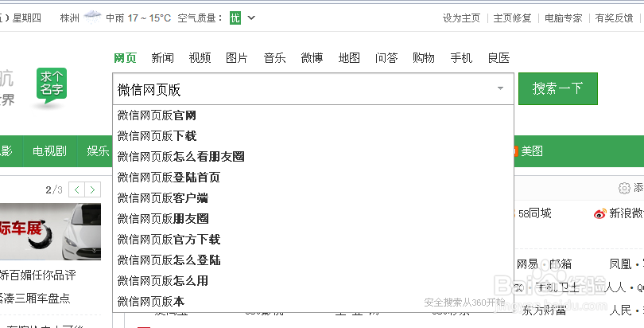Open the 东方财富 site link
Viewport: 644px width, 328px height.
point(544,310)
